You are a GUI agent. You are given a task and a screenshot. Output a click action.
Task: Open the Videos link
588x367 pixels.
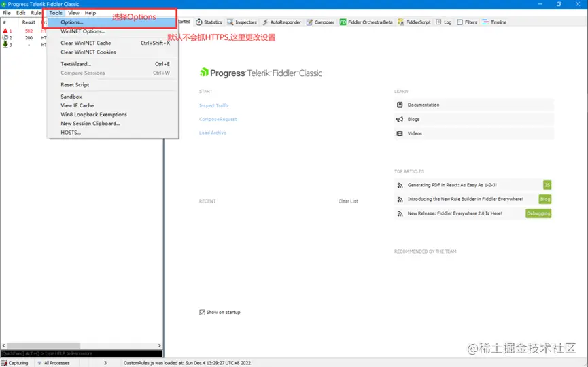415,133
